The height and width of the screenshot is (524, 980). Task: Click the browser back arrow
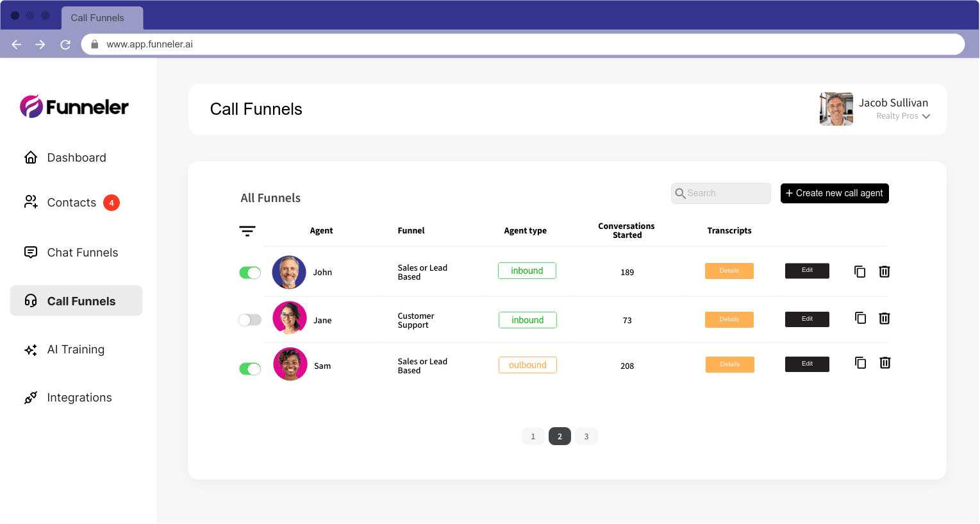[17, 44]
